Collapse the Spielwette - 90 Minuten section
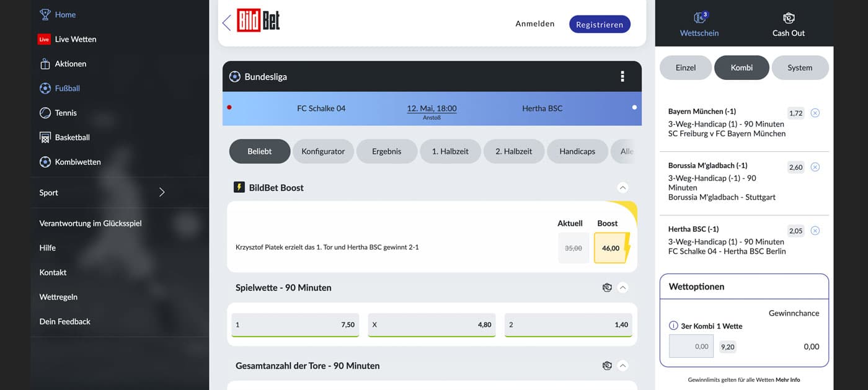This screenshot has height=390, width=868. coord(623,288)
